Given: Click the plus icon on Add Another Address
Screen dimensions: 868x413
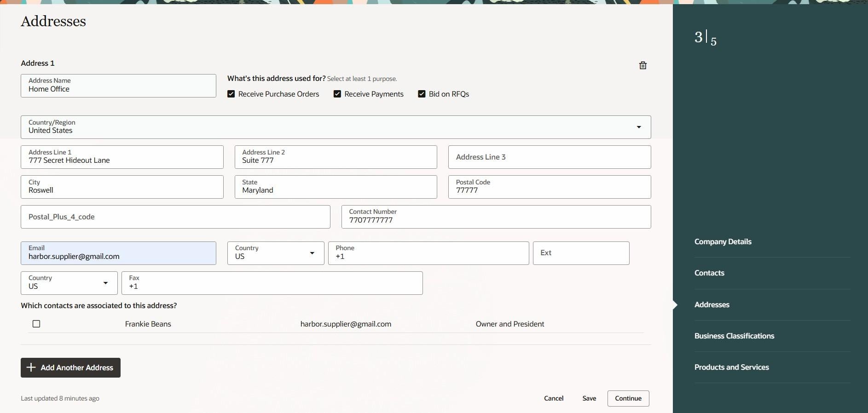Looking at the screenshot, I should coord(31,367).
